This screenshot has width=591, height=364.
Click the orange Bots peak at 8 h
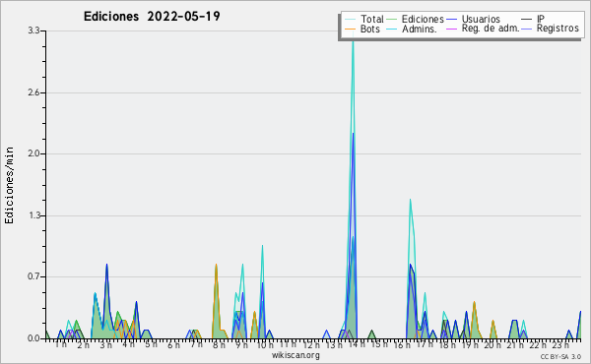(216, 267)
